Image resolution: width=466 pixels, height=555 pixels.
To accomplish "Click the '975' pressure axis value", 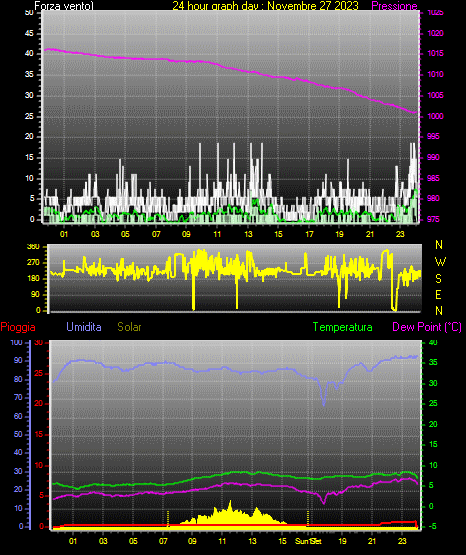I will 433,219.
